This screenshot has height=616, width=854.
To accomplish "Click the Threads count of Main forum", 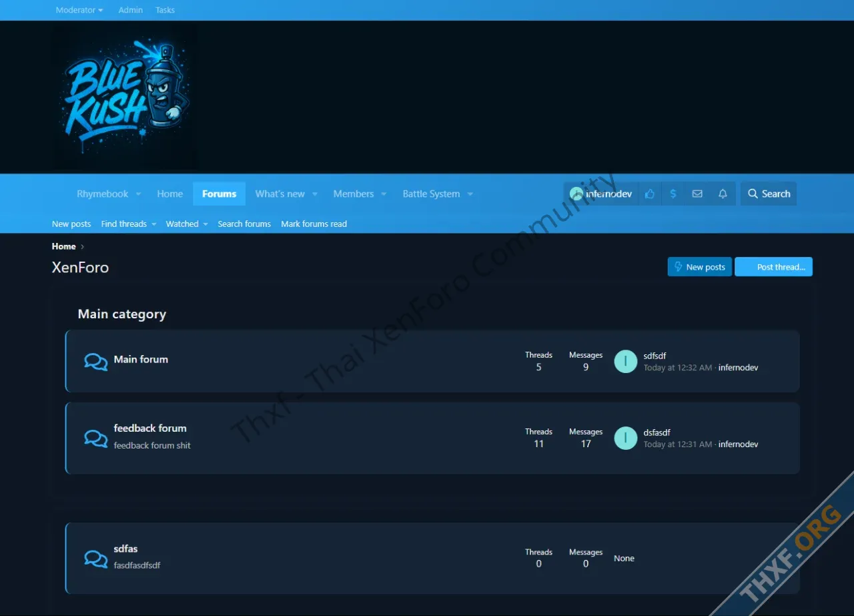I will point(538,367).
